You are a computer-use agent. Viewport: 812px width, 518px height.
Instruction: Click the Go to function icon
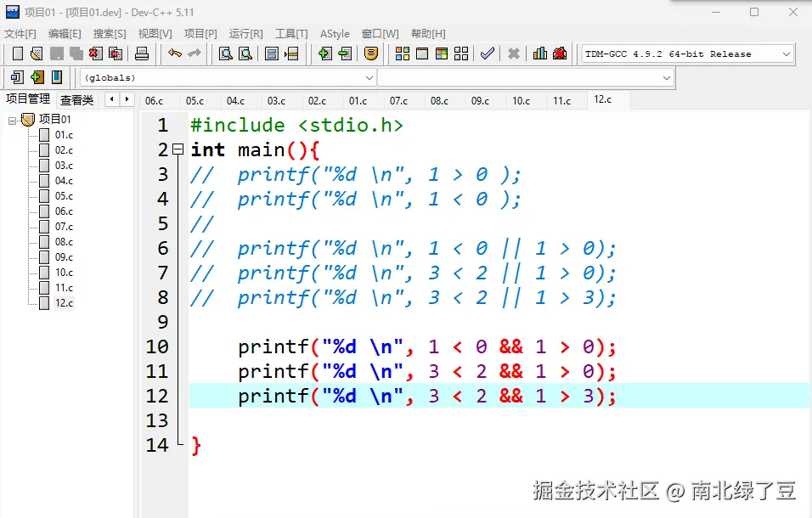[x=271, y=53]
